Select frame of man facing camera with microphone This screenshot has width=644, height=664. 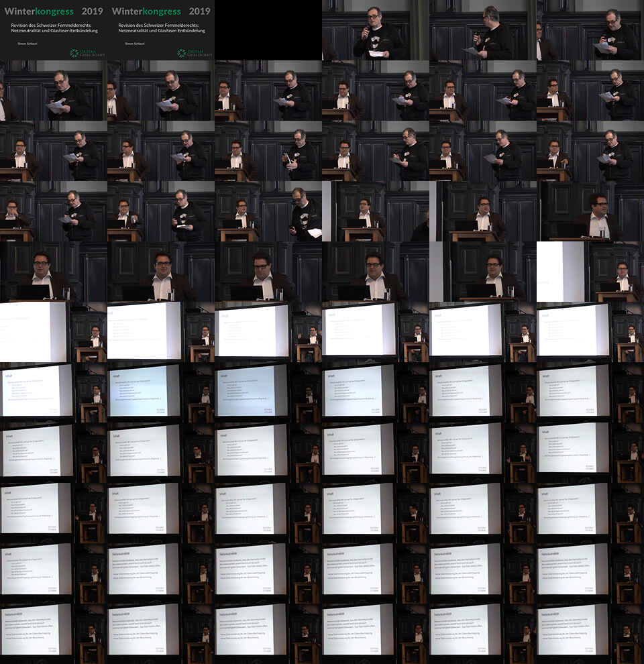[376, 30]
